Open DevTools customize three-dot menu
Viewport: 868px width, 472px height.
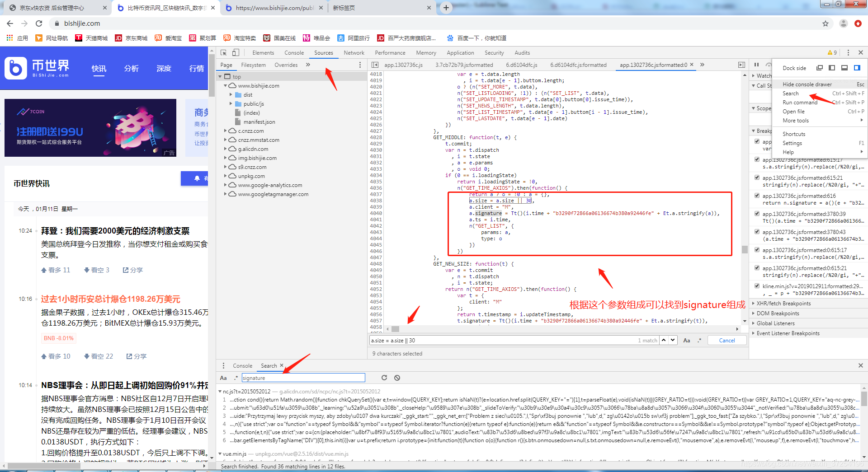(848, 53)
